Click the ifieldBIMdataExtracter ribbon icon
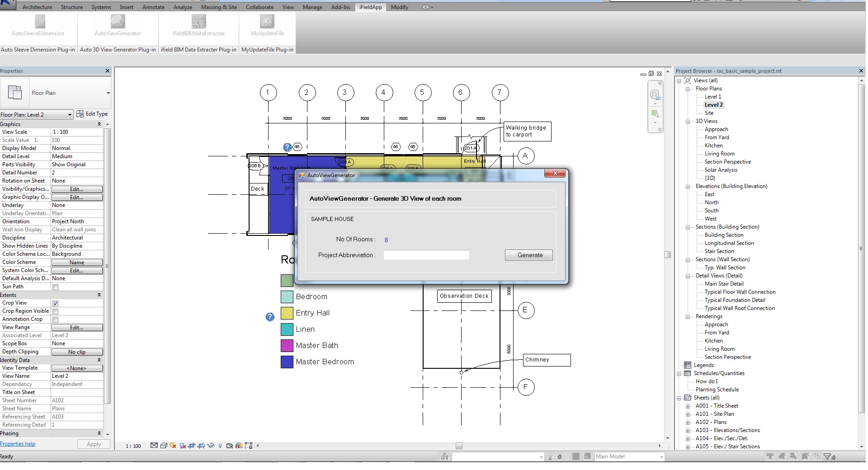Viewport: 868px width, 470px height. [x=198, y=21]
